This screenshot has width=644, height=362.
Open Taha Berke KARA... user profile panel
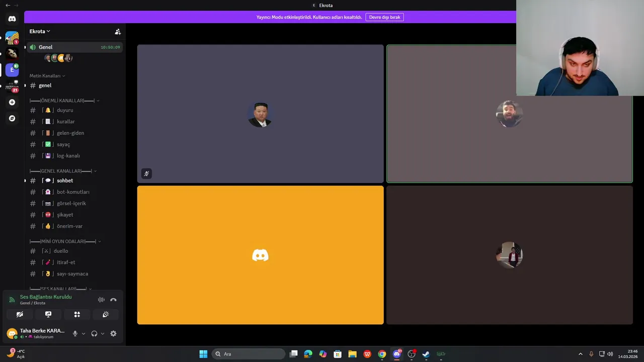click(36, 333)
